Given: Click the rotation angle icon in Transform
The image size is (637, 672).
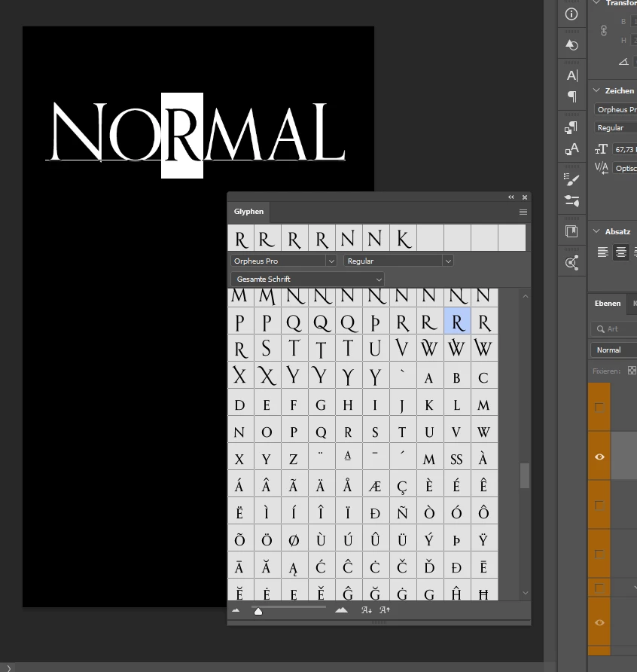Looking at the screenshot, I should tap(623, 62).
